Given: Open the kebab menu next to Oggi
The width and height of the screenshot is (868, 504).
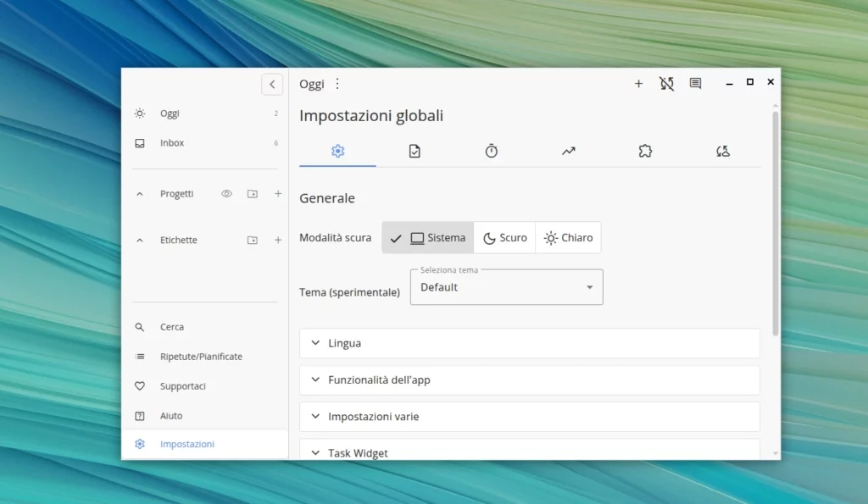Looking at the screenshot, I should point(337,83).
